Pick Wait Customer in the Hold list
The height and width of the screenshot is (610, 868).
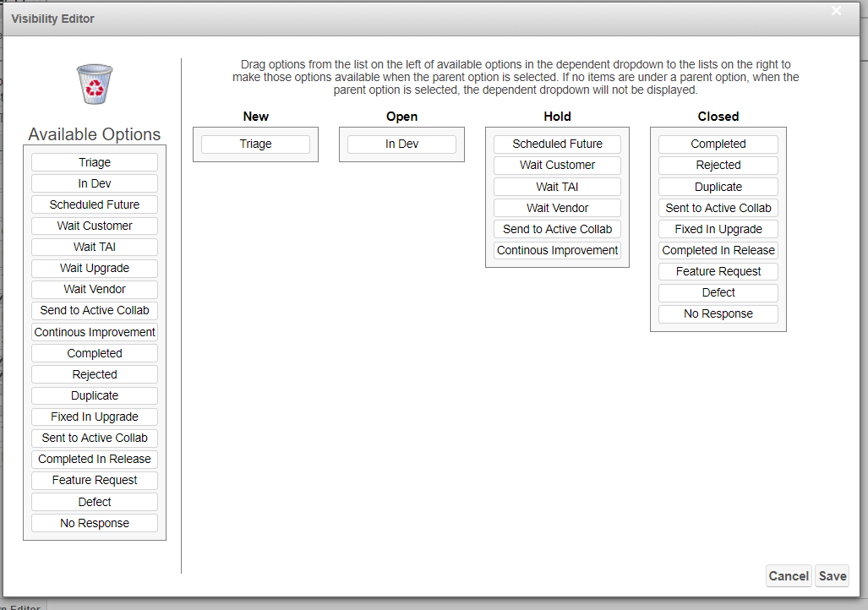(x=557, y=166)
